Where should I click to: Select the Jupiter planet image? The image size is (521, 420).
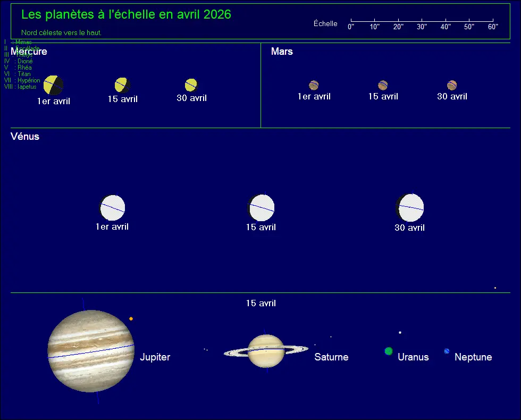click(90, 351)
